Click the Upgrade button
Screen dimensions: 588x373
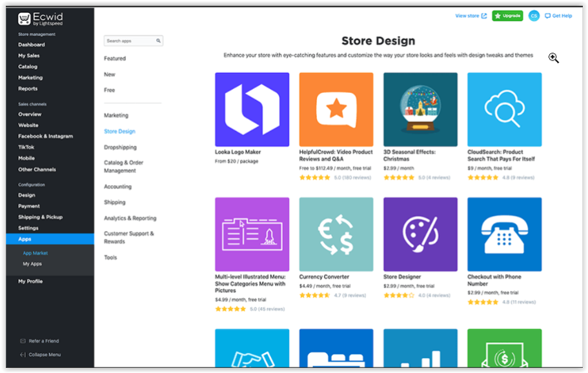pyautogui.click(x=507, y=15)
